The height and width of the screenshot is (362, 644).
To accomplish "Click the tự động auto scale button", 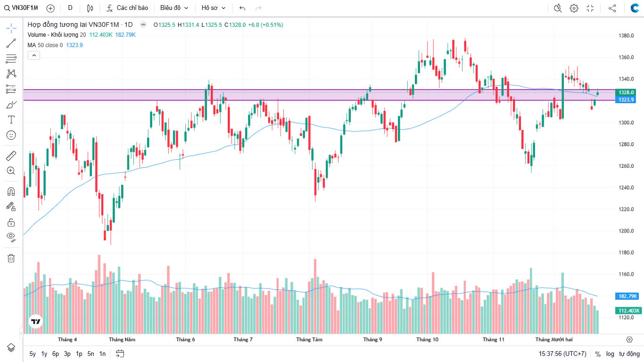I will pos(629,354).
